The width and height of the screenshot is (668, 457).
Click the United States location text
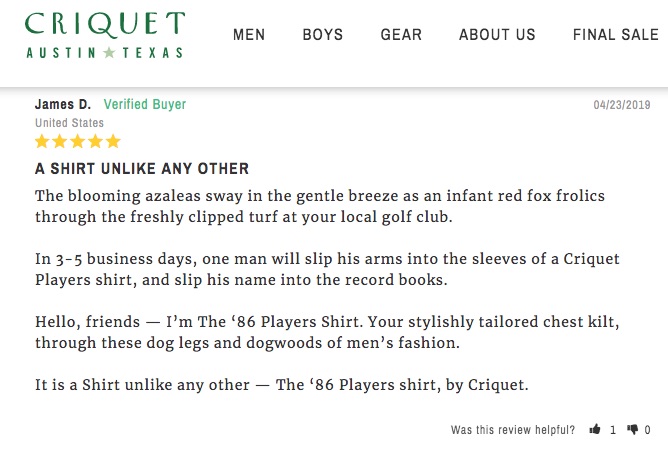[69, 123]
